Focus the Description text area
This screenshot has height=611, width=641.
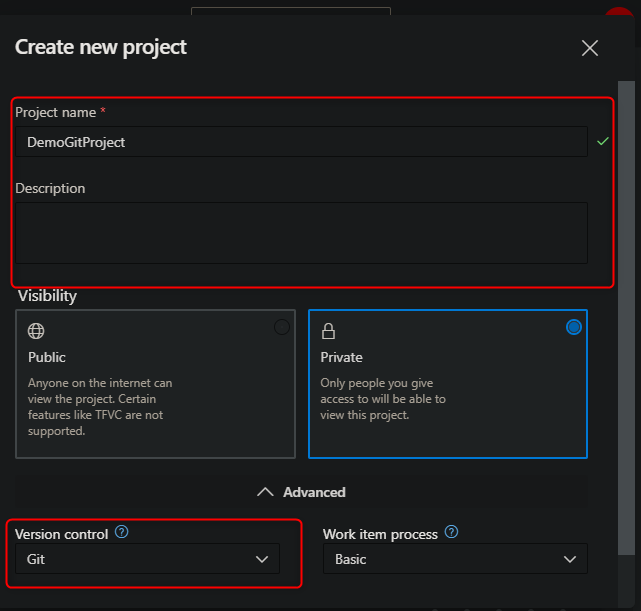pyautogui.click(x=300, y=232)
